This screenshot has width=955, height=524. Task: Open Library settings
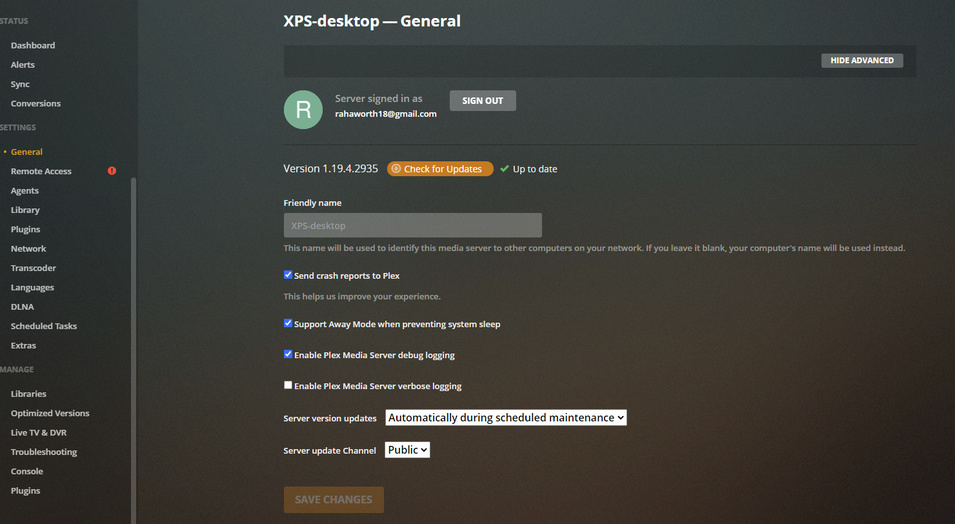pos(25,210)
